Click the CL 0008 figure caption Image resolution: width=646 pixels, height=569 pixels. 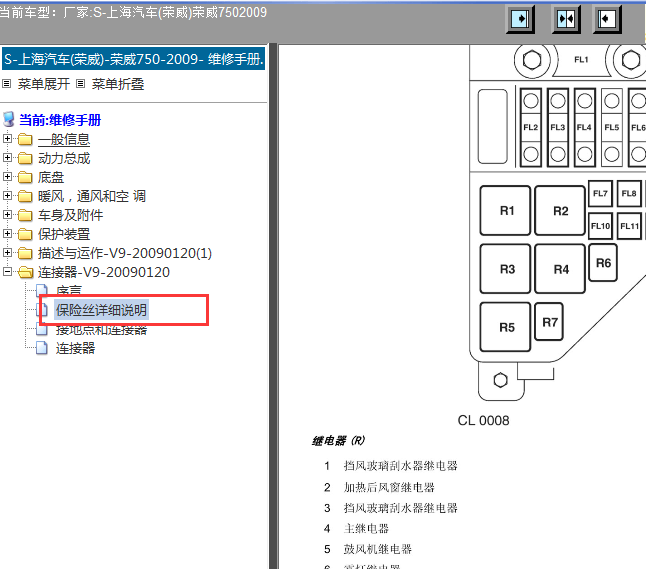(x=483, y=420)
